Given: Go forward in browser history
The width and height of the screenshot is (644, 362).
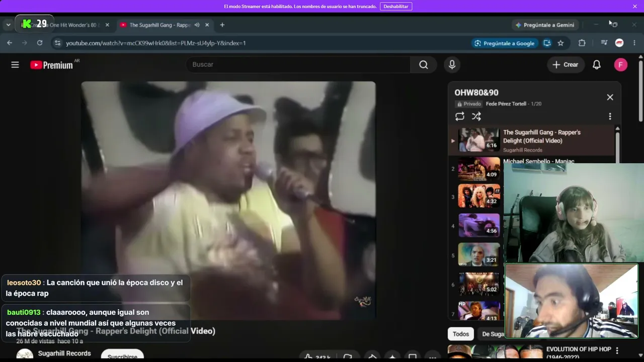Looking at the screenshot, I should point(25,43).
